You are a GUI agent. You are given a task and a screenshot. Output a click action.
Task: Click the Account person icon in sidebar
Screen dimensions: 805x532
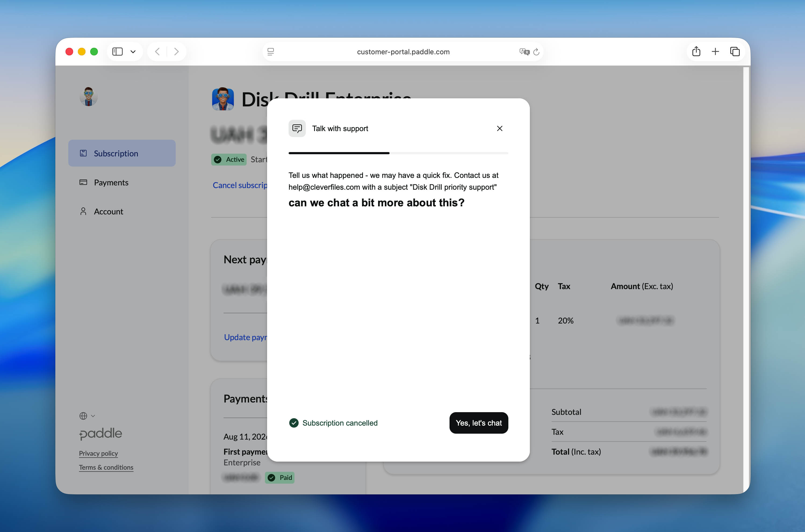tap(83, 211)
